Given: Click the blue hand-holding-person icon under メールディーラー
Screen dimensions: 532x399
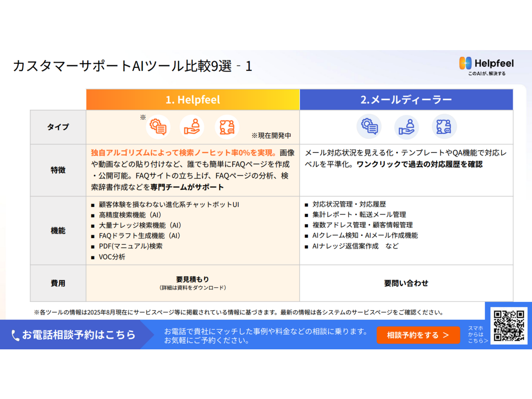Looking at the screenshot, I should point(407,127).
